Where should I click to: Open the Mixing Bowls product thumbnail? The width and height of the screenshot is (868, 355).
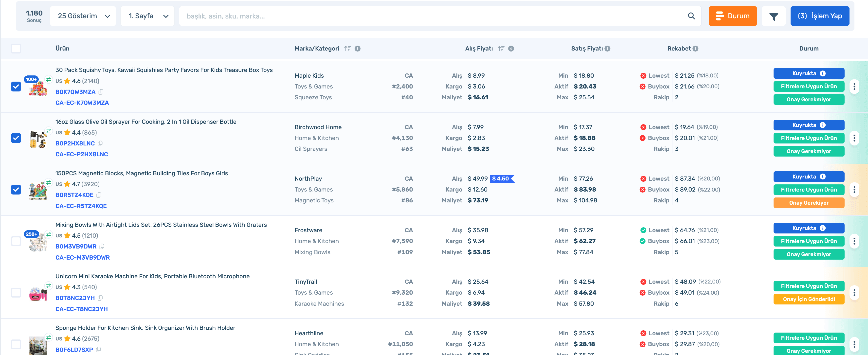pyautogui.click(x=38, y=242)
